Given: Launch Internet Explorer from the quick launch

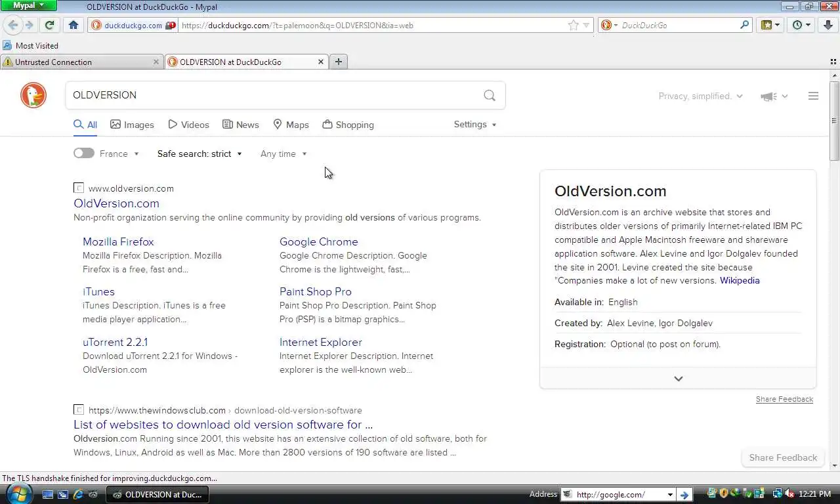Looking at the screenshot, I should [78, 494].
